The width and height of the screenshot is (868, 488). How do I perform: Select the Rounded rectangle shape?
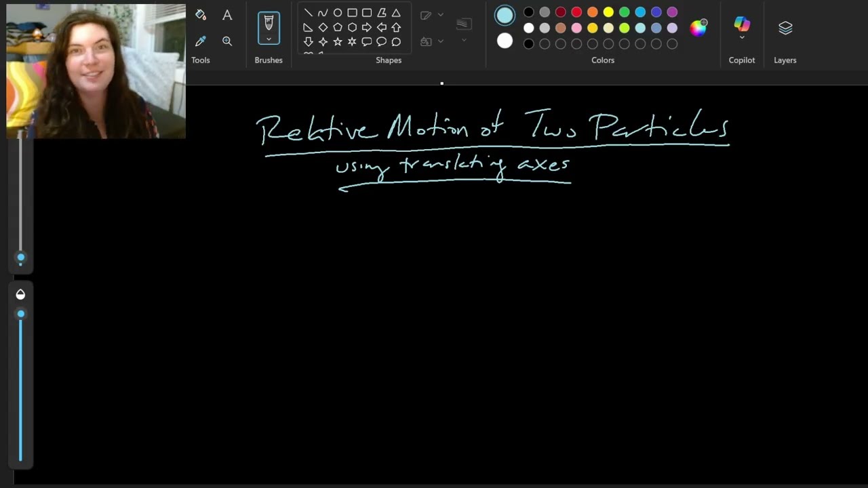[x=367, y=13]
